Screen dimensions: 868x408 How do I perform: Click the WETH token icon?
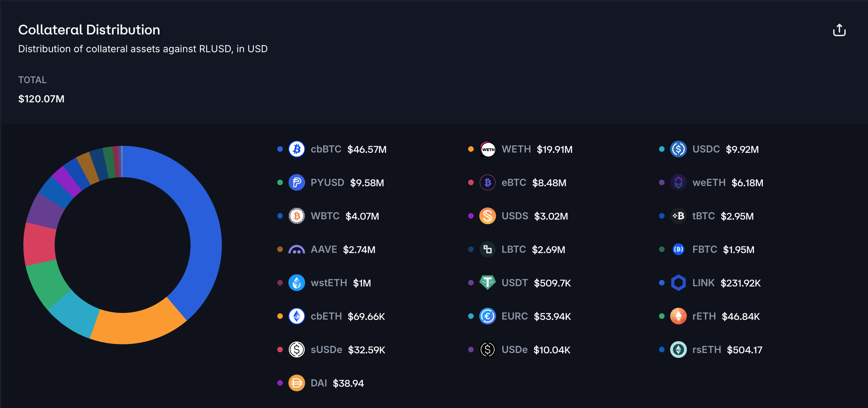[x=488, y=149]
